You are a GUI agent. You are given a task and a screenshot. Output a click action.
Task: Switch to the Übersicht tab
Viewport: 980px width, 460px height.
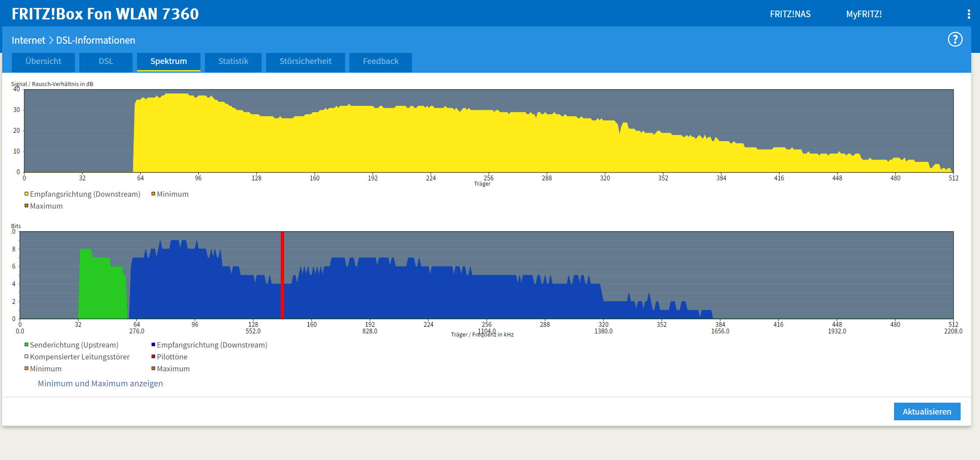click(x=43, y=62)
